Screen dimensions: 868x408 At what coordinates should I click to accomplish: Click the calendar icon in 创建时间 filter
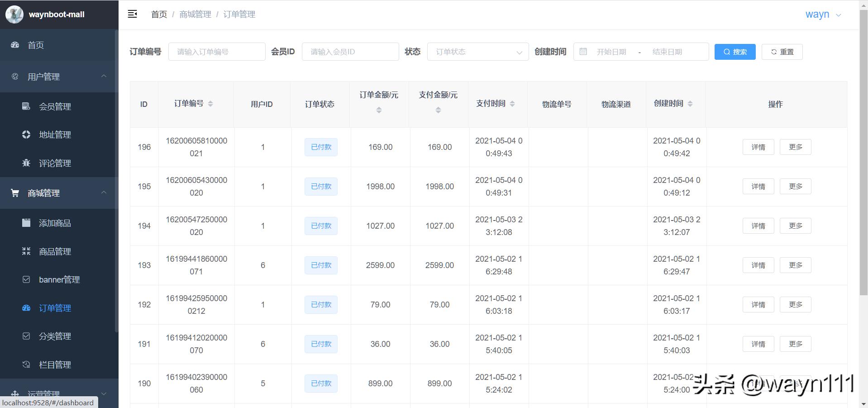(583, 52)
